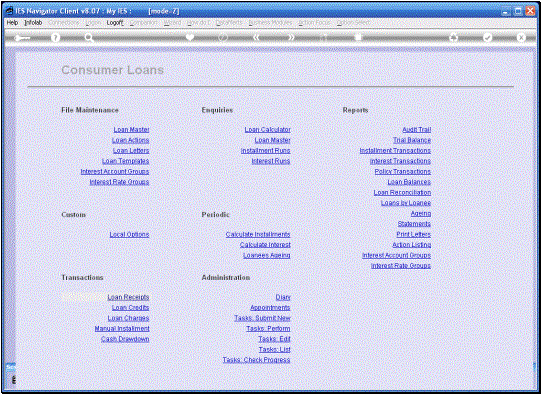
Task: Open Interest Rate Groups under Reports
Action: [401, 266]
